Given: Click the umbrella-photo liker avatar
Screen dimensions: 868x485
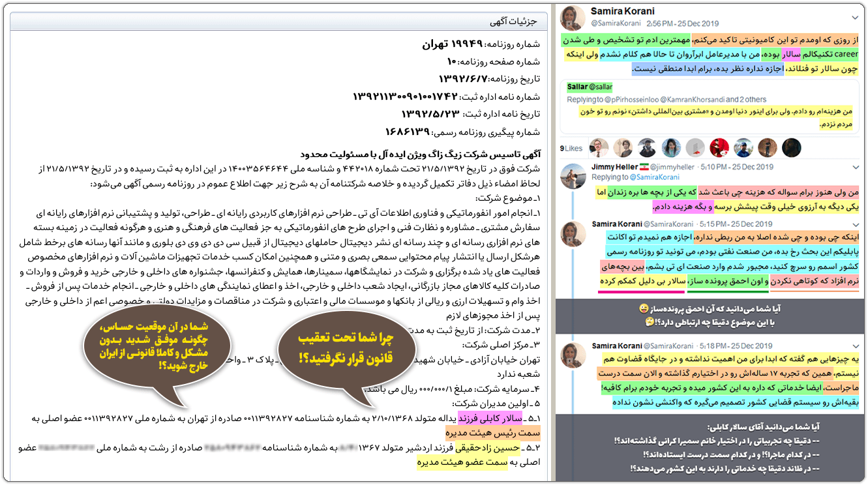Looking at the screenshot, I should [x=647, y=148].
